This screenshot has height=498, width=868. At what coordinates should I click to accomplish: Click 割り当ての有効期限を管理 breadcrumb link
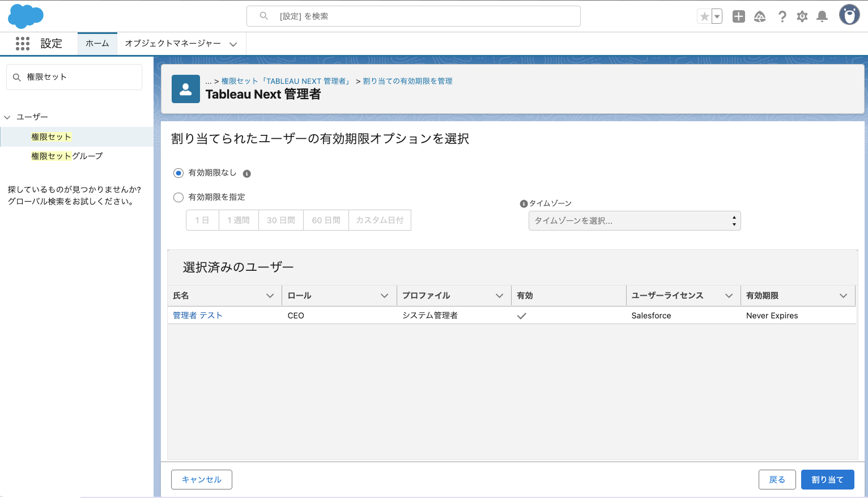point(408,81)
